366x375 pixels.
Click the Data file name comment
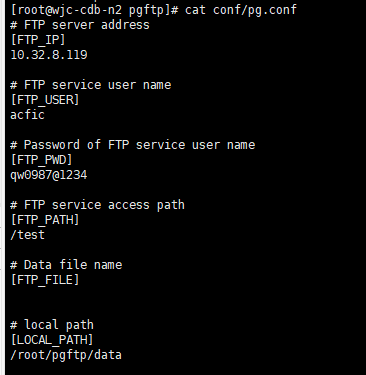click(66, 265)
